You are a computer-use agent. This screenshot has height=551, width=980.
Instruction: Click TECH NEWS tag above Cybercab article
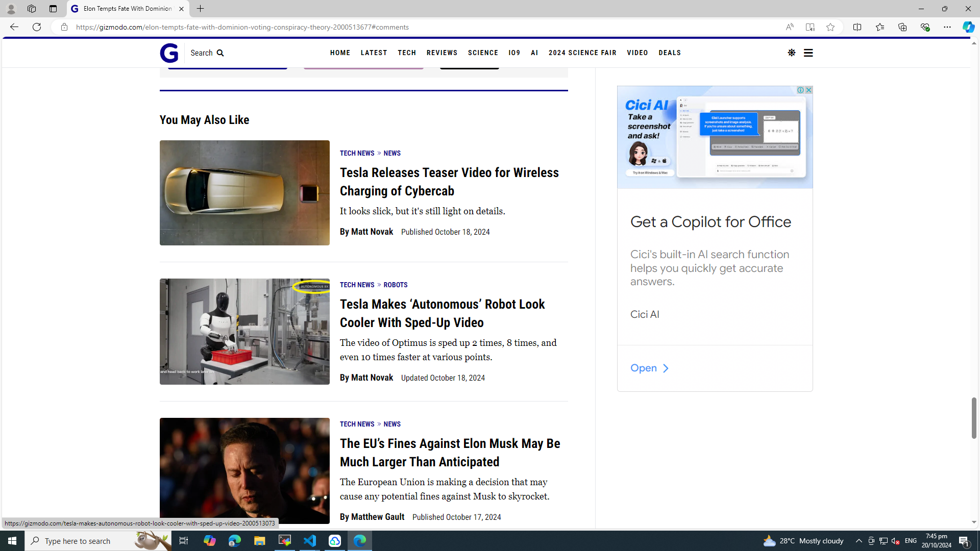click(357, 153)
